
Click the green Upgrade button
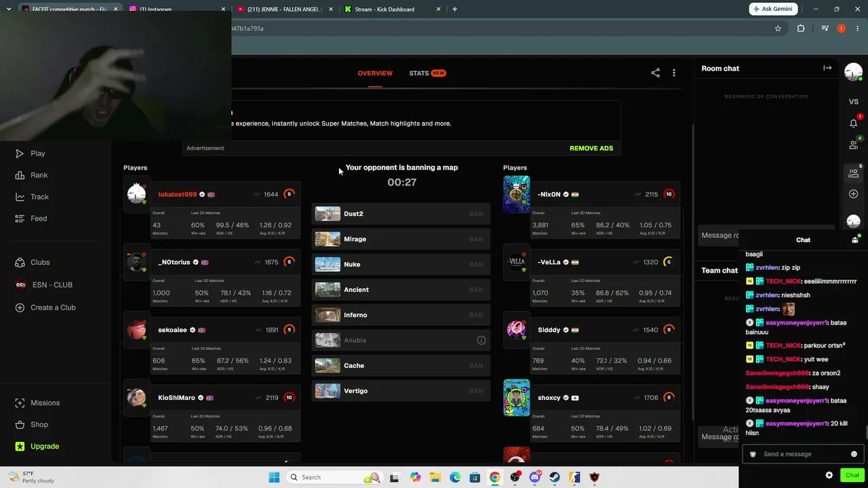[x=37, y=446]
